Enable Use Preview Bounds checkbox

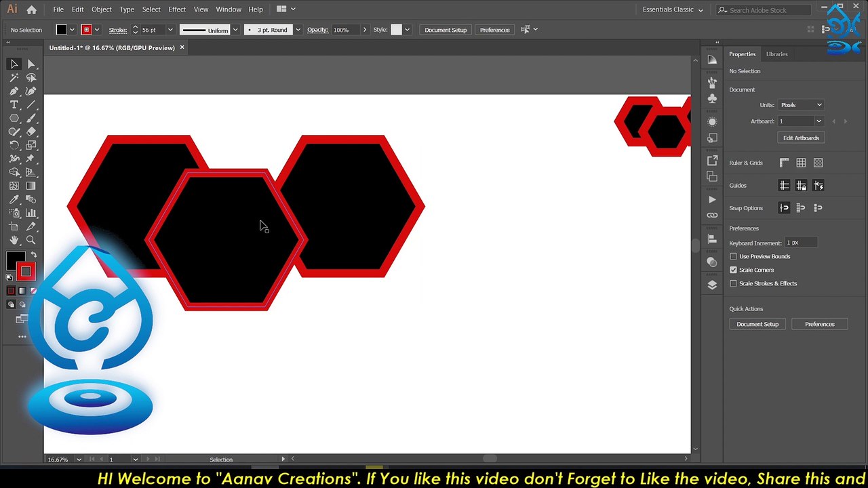tap(733, 256)
